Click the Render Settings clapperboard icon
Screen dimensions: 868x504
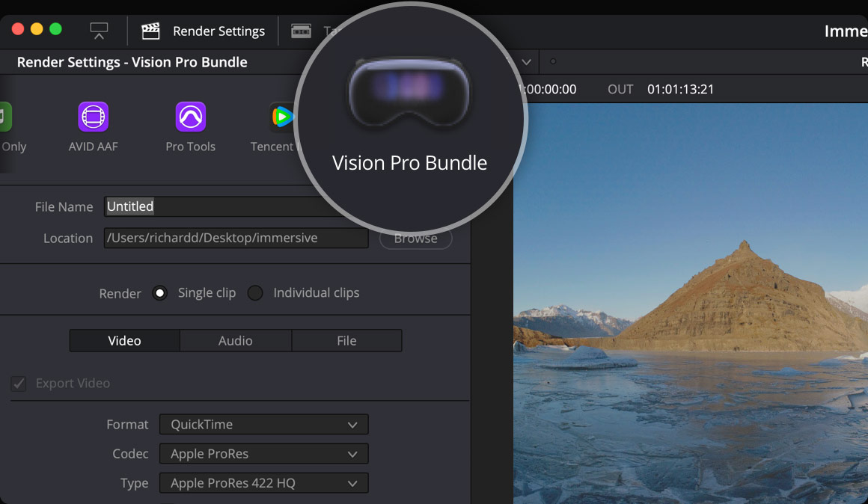pos(151,31)
